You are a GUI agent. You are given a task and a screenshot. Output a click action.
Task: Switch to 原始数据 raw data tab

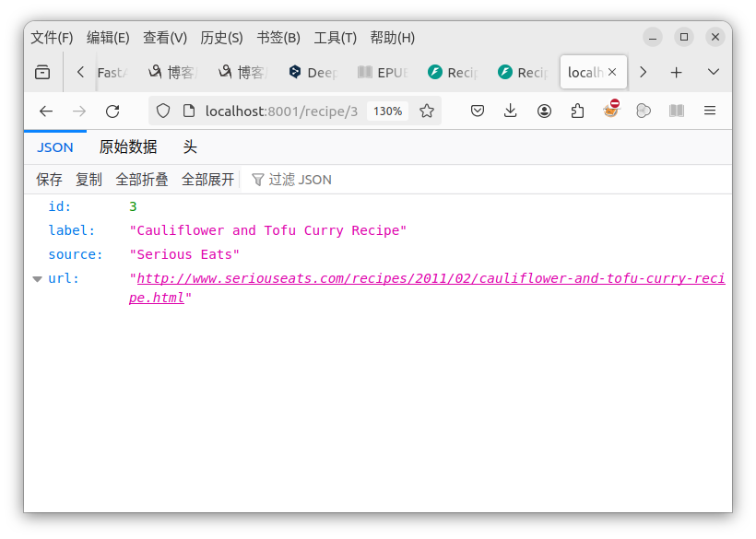[x=128, y=146]
